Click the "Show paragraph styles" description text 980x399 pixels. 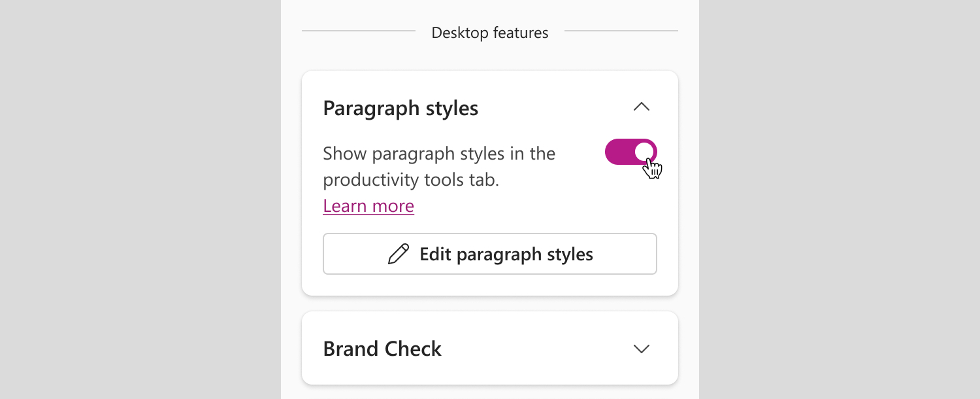(439, 167)
